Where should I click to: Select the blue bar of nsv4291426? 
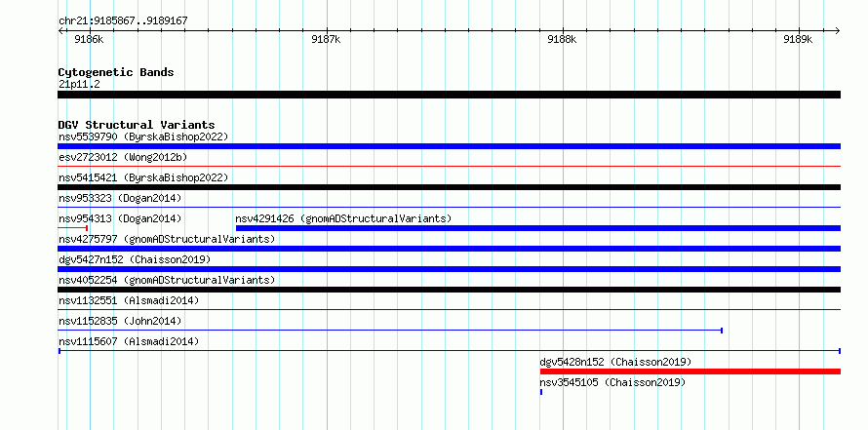(x=538, y=228)
